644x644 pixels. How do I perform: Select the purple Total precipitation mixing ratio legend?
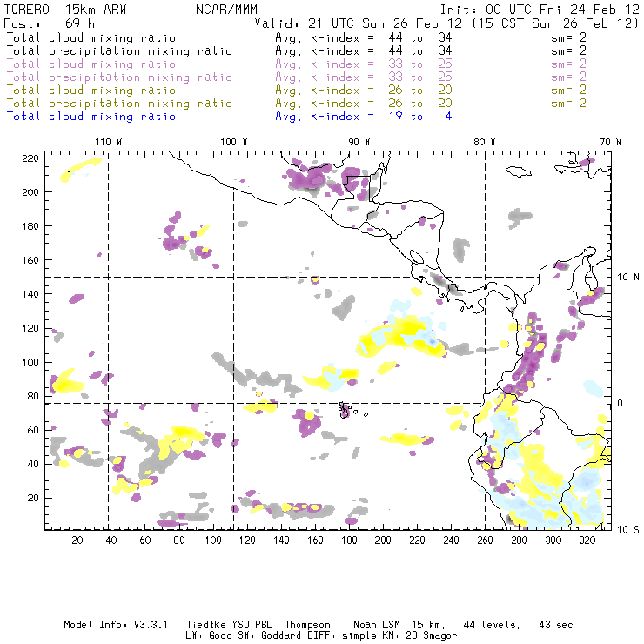click(118, 77)
